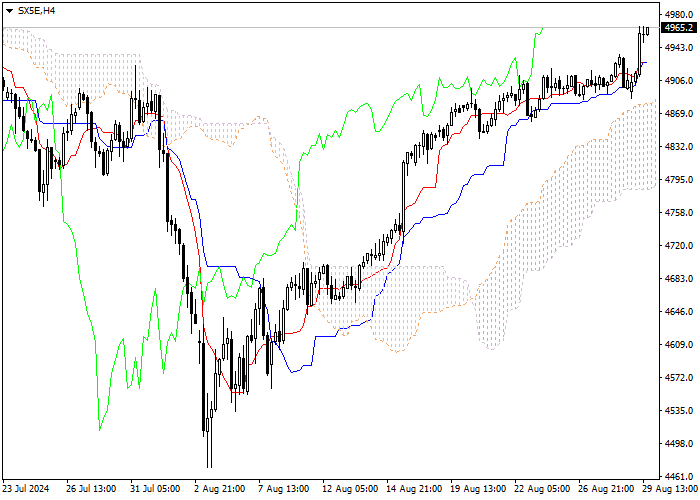Screen dimensions: 700x500
Task: Select the 29 Aug 13:00 time label
Action: coord(670,488)
